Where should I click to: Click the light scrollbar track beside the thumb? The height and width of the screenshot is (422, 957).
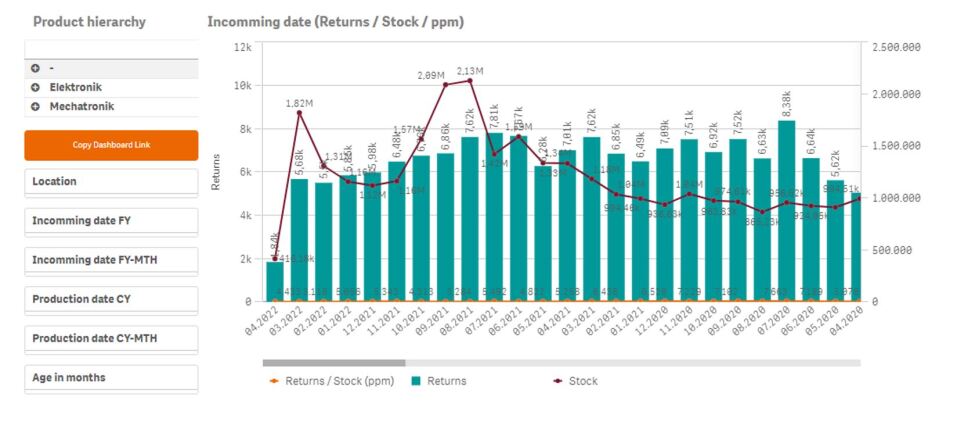tap(633, 363)
